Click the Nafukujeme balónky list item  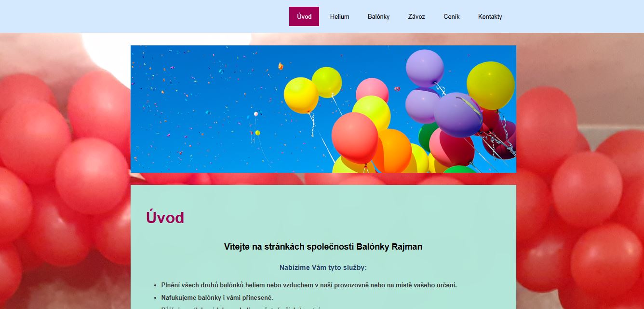click(x=217, y=297)
